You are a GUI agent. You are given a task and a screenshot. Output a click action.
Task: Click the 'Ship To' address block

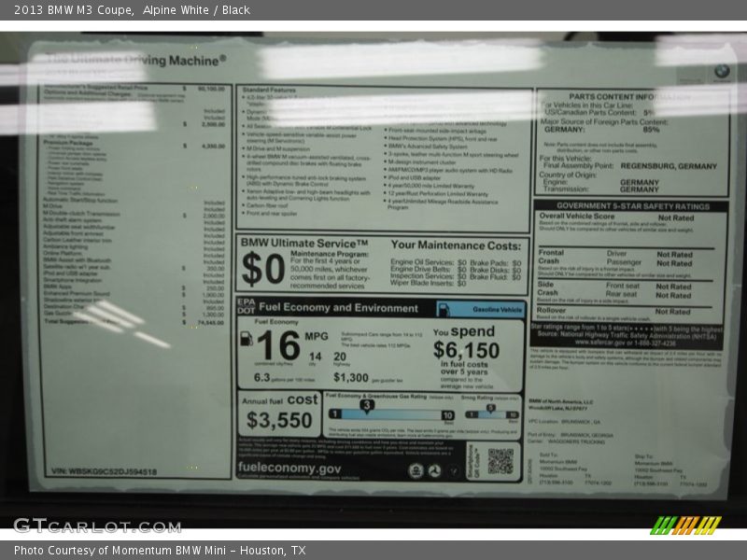pos(669,470)
